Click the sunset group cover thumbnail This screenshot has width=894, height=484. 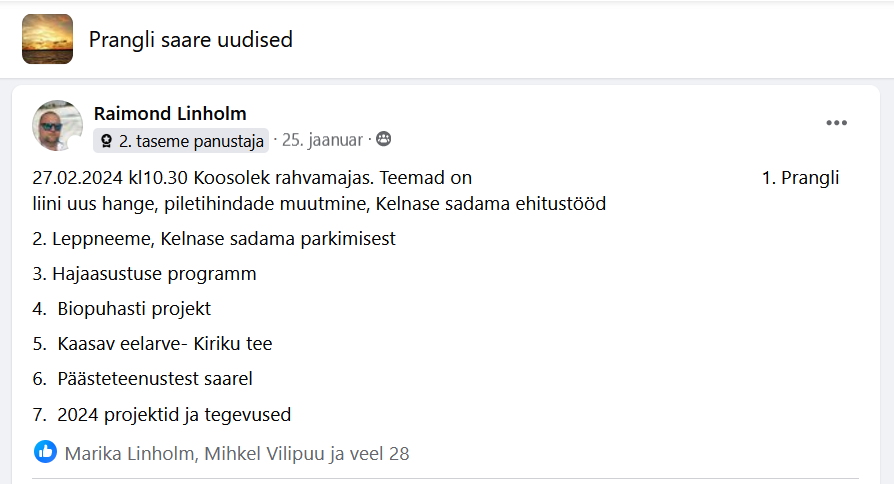coord(47,40)
